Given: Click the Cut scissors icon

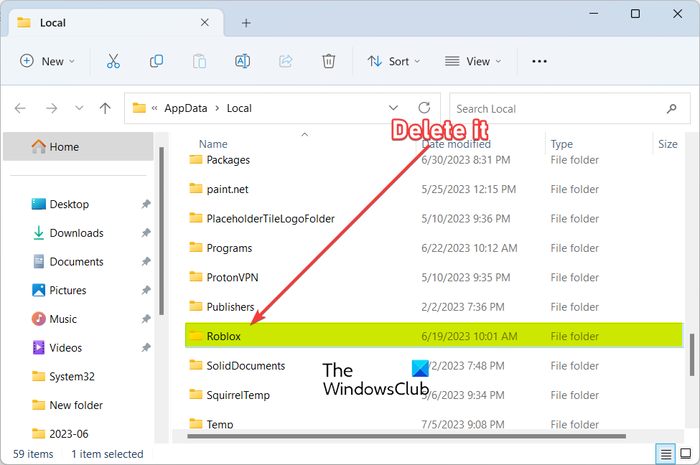Looking at the screenshot, I should pos(112,61).
